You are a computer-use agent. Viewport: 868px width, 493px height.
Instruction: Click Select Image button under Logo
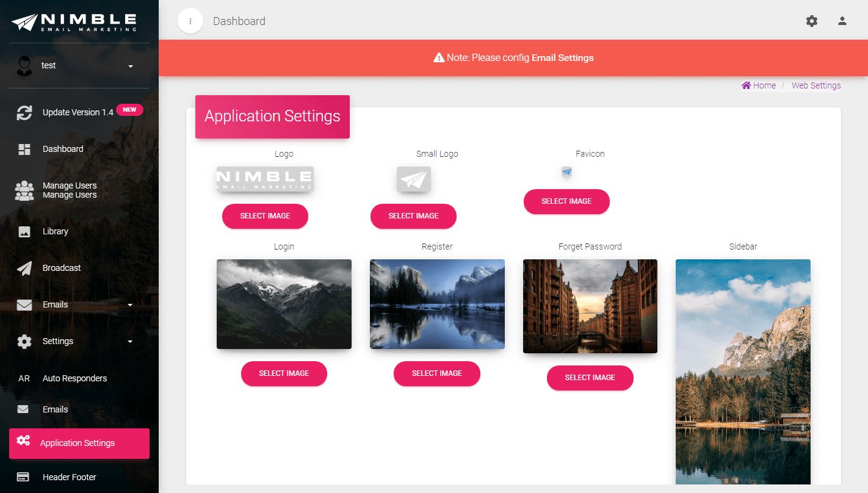pos(265,216)
